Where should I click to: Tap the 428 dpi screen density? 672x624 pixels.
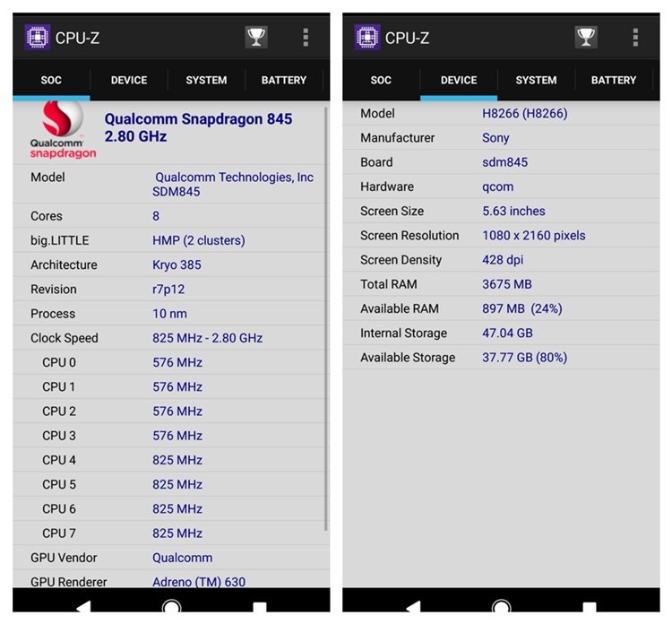click(503, 260)
